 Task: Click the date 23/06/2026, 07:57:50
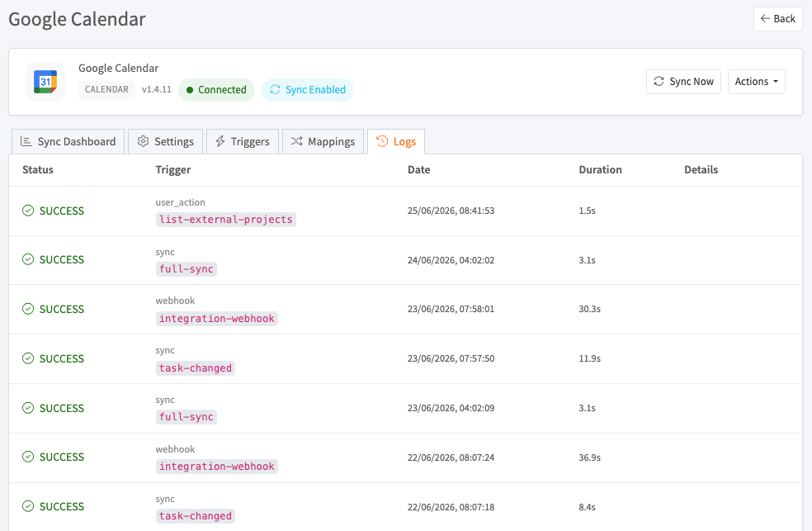[x=451, y=358]
